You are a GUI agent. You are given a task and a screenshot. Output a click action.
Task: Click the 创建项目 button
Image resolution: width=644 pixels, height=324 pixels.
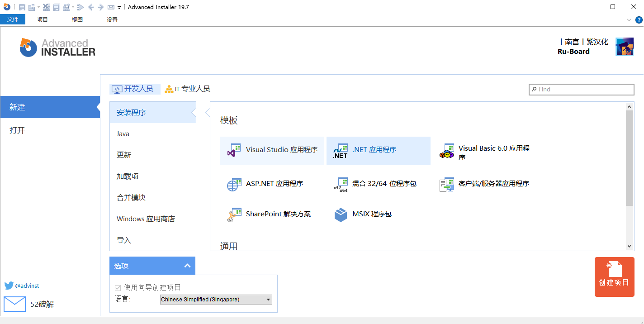coord(614,276)
